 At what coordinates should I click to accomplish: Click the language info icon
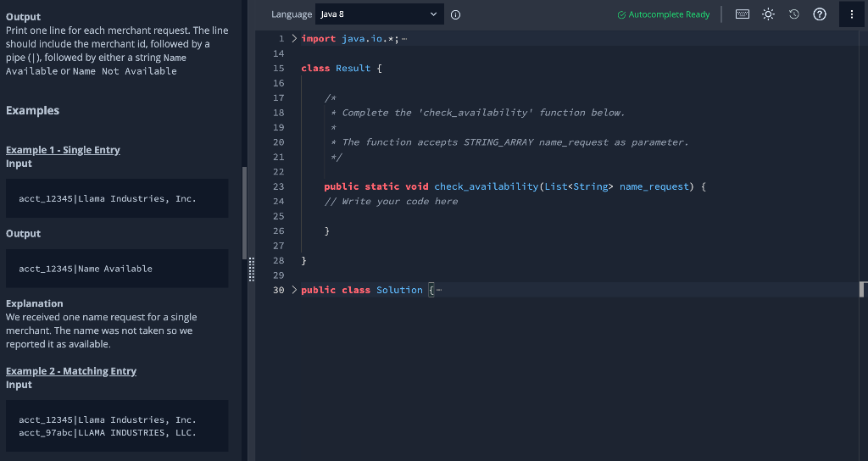[x=455, y=15]
